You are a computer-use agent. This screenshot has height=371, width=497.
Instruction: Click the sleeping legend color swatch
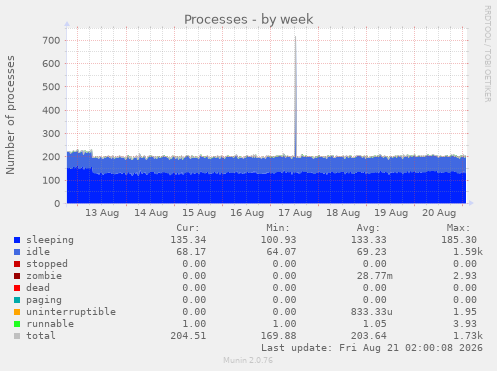pos(17,240)
